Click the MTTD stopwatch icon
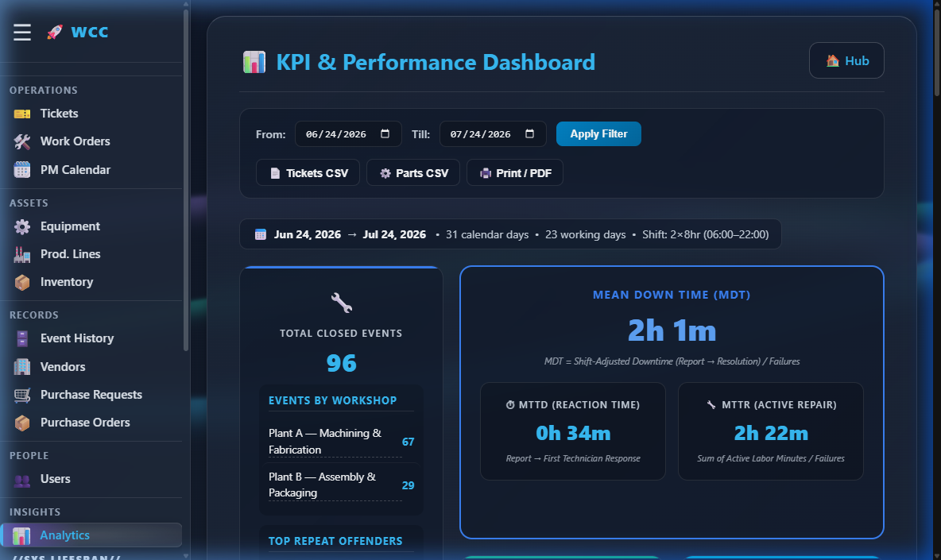The height and width of the screenshot is (560, 941). 510,405
